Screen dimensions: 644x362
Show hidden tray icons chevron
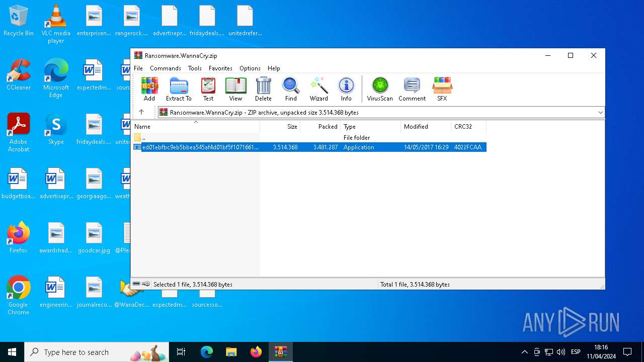(524, 352)
